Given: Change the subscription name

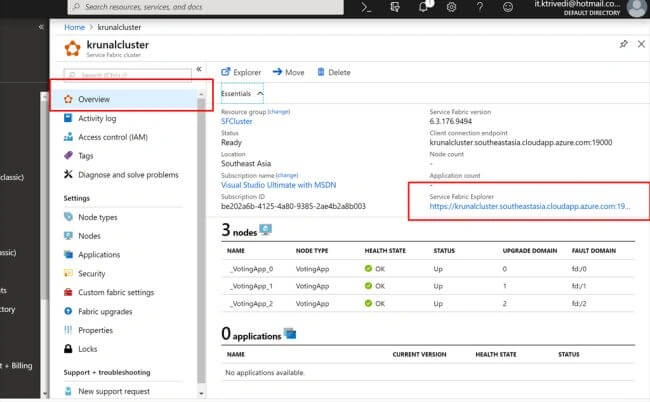Looking at the screenshot, I should tap(286, 175).
